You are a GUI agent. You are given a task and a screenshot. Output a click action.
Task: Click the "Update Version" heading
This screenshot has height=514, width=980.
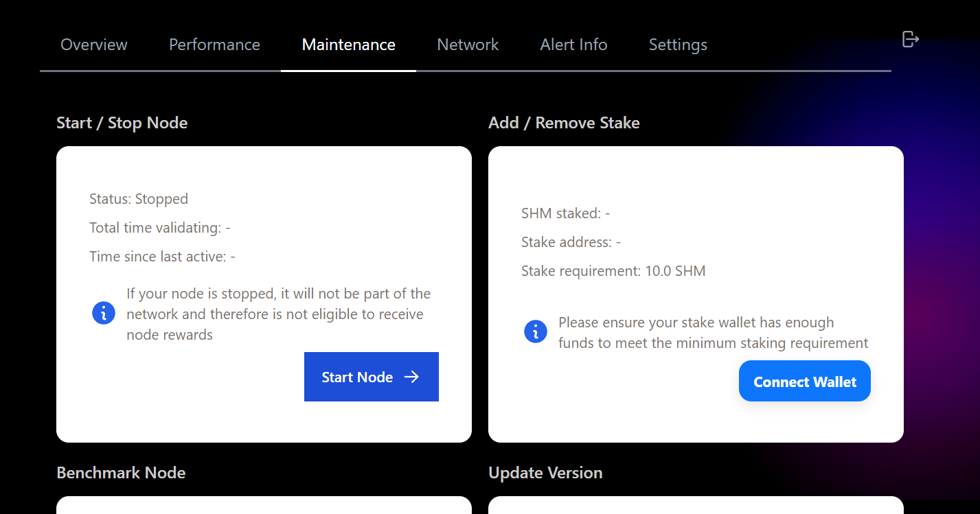[545, 473]
